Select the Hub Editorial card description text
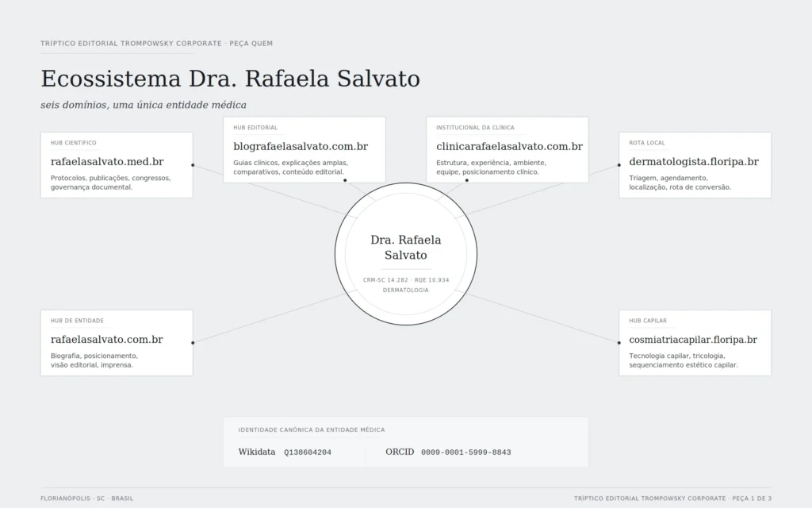This screenshot has height=508, width=812. (290, 167)
